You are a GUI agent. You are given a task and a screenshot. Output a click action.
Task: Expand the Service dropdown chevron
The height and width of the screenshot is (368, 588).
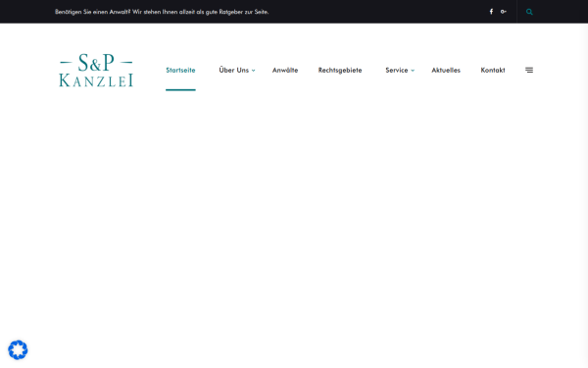413,71
